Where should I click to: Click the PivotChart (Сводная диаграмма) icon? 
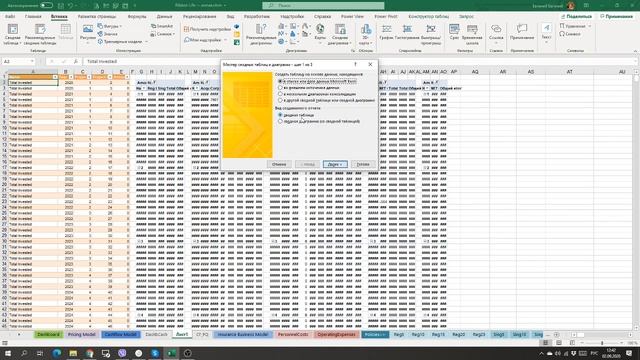pyautogui.click(x=340, y=34)
